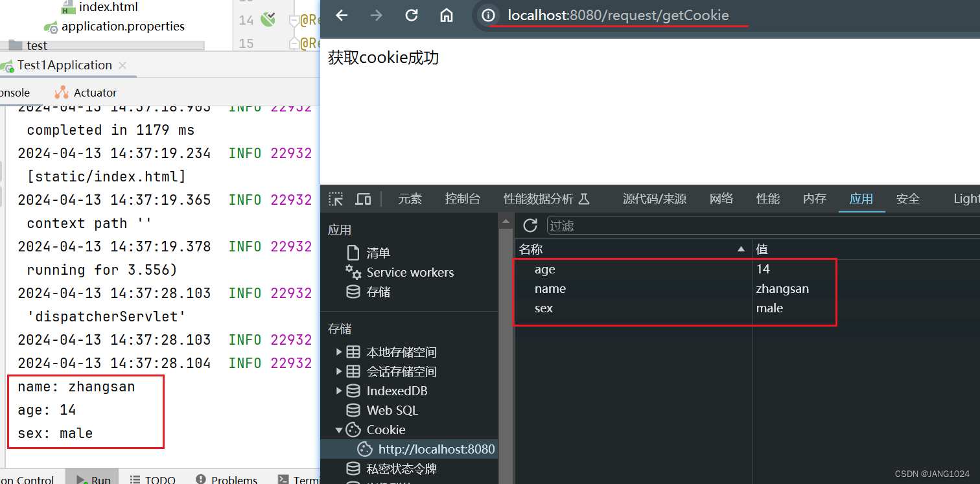
Task: Open 安全 DevTools tab
Action: (908, 199)
